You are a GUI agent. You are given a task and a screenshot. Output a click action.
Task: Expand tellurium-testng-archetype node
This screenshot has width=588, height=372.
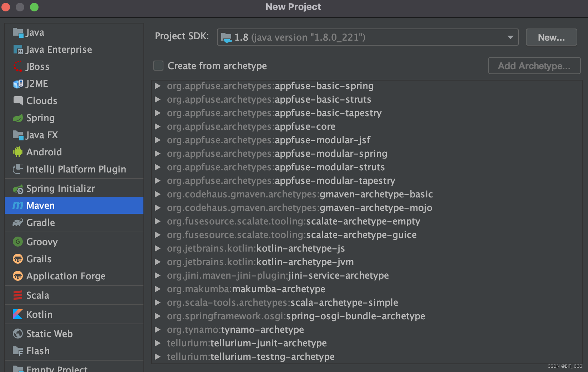tap(157, 357)
